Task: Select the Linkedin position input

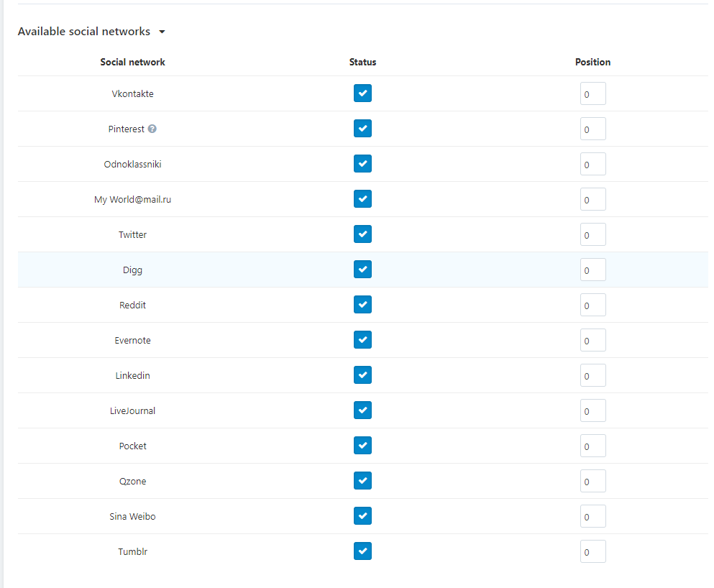Action: point(593,375)
